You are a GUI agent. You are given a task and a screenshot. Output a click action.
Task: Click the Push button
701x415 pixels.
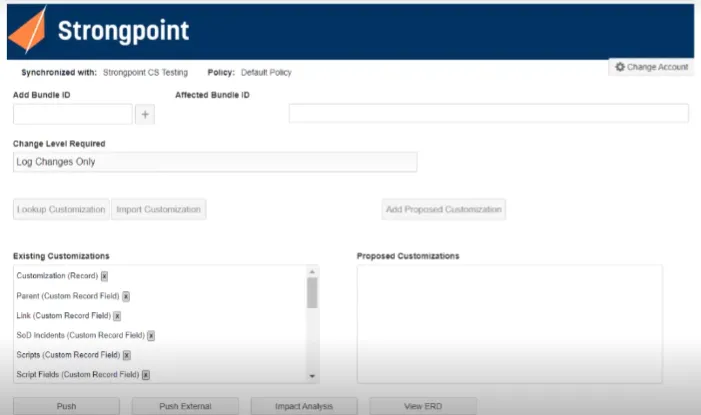click(66, 407)
